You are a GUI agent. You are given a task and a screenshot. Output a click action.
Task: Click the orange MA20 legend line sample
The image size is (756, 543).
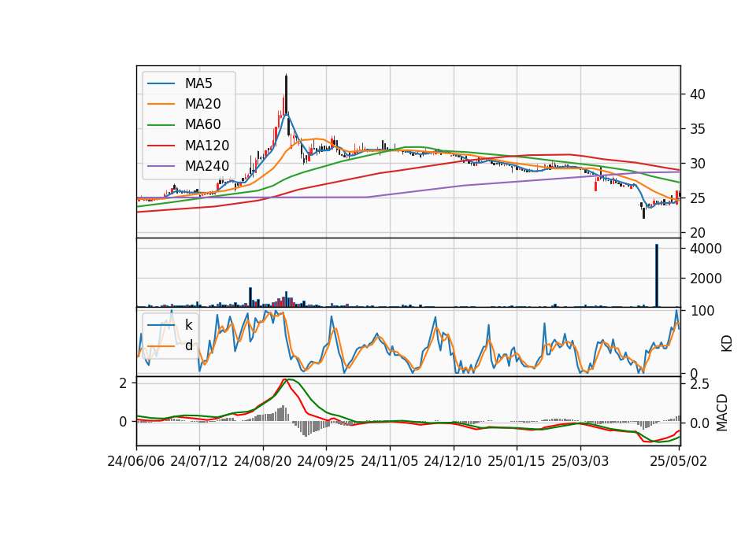coord(161,105)
